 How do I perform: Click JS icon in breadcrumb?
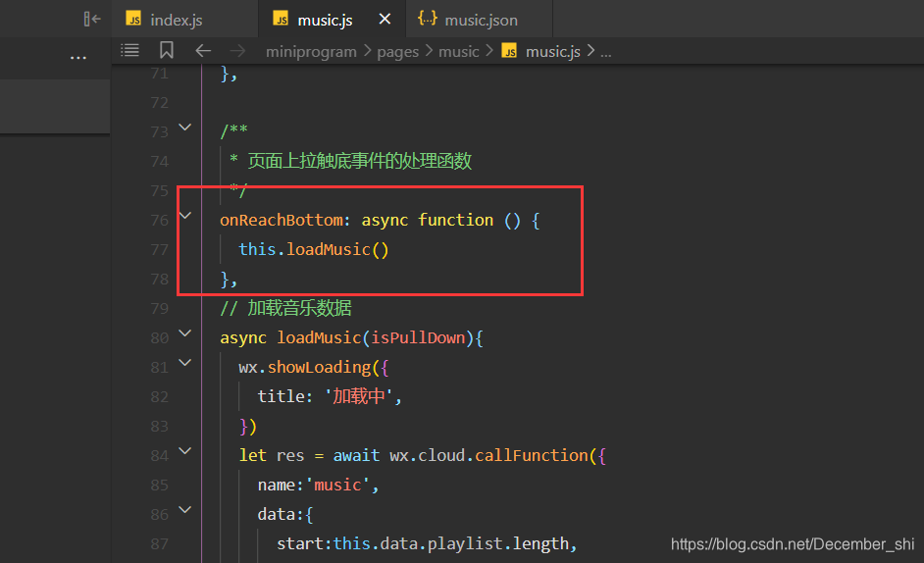(x=509, y=51)
